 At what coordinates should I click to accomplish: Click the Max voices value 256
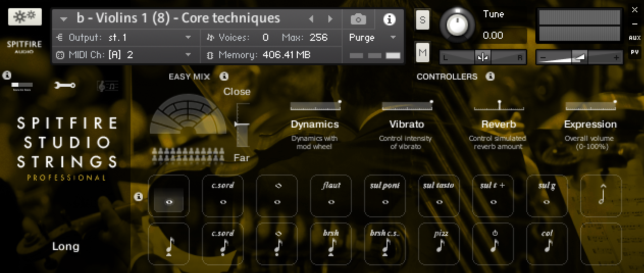319,37
